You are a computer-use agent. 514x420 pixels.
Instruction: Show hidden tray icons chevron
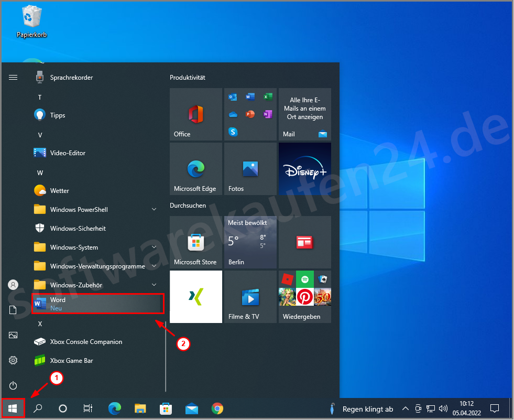pyautogui.click(x=406, y=409)
